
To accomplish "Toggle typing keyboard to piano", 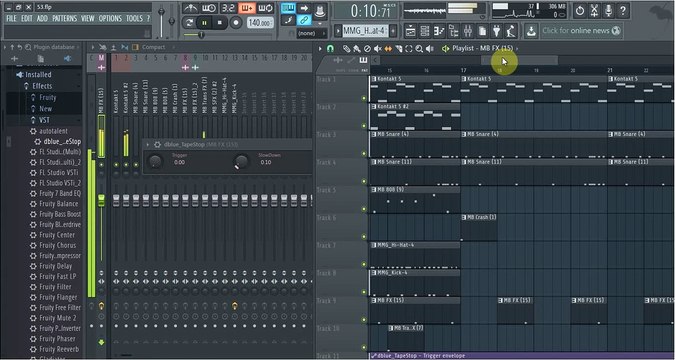I will point(288,8).
